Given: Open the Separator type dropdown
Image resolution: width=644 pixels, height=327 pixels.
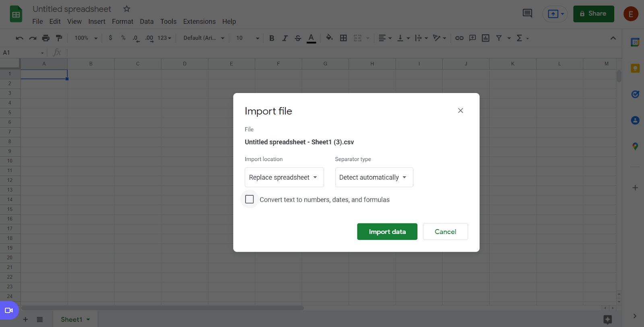Looking at the screenshot, I should tap(374, 177).
